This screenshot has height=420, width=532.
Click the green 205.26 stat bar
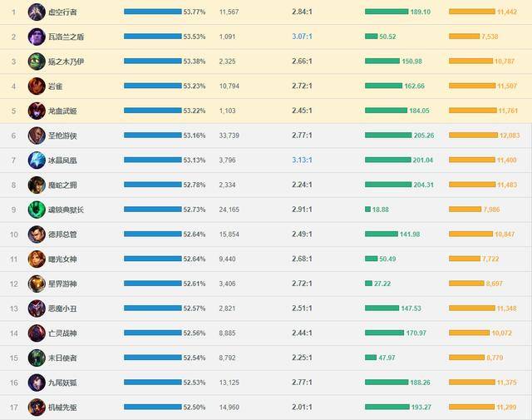click(388, 135)
